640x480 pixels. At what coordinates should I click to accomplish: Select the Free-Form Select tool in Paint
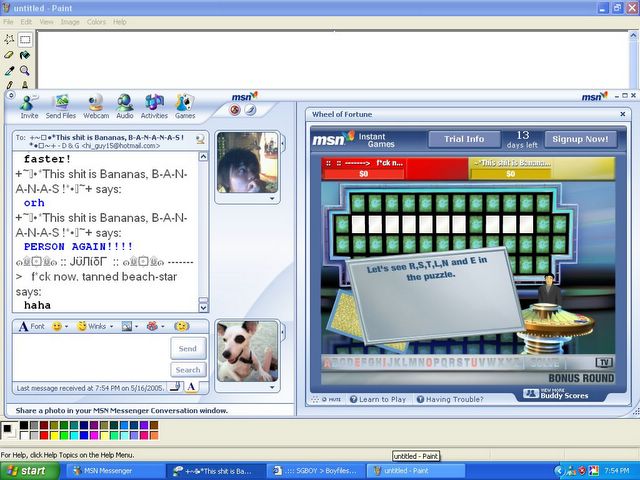tap(9, 40)
